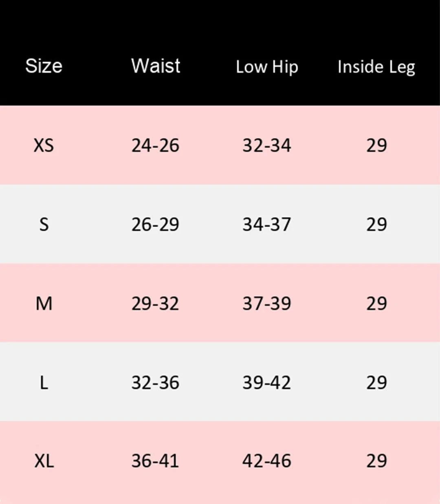
Task: Click the 34-37 low hip value
Action: coord(267,224)
